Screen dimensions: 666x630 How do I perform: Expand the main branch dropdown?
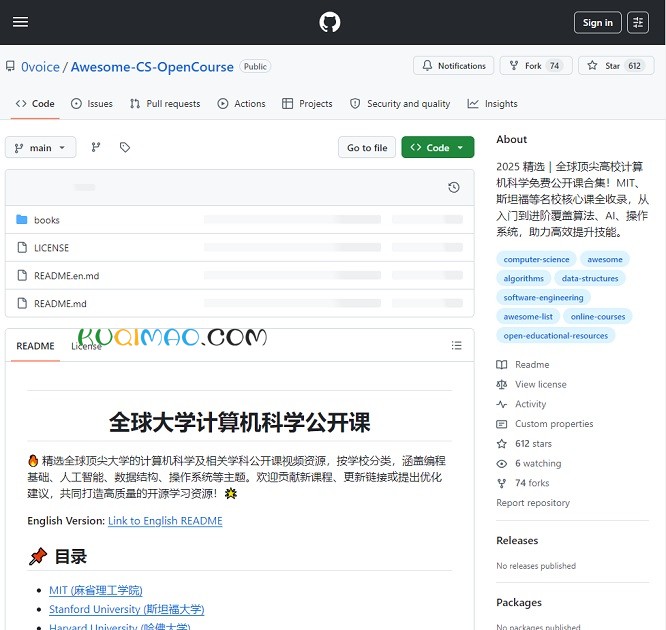tap(40, 148)
